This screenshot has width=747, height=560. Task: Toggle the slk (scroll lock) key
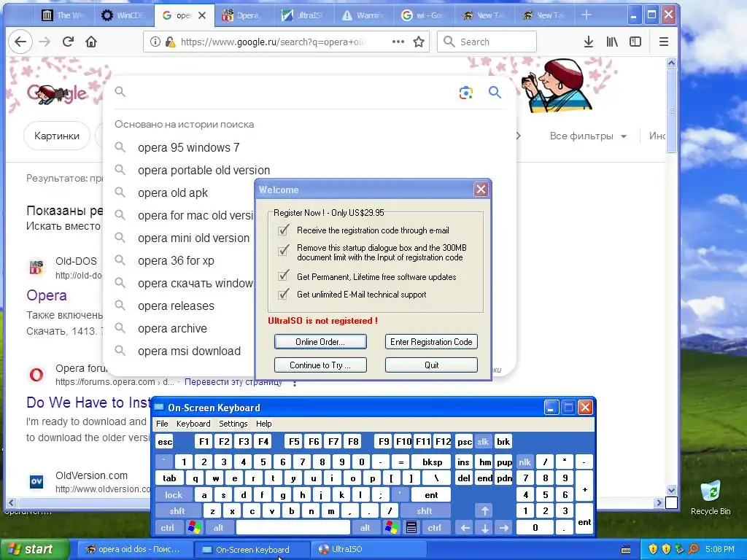pyautogui.click(x=483, y=441)
